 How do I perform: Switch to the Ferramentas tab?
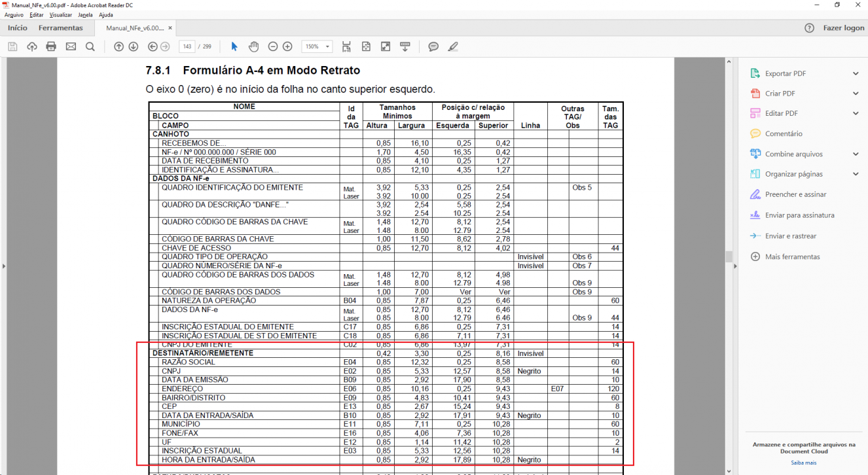click(61, 28)
